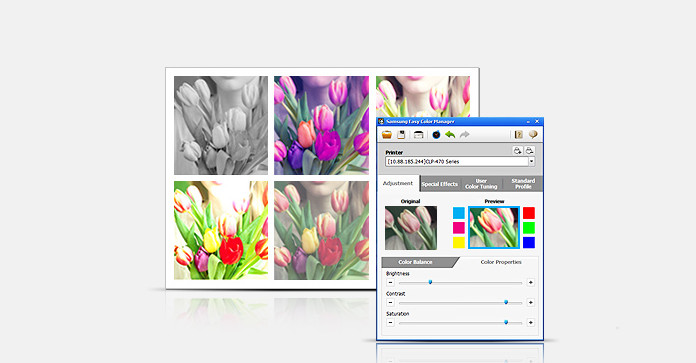Viewport: 696px width, 363px height.
Task: Click the "Printer" label text
Action: tap(394, 152)
